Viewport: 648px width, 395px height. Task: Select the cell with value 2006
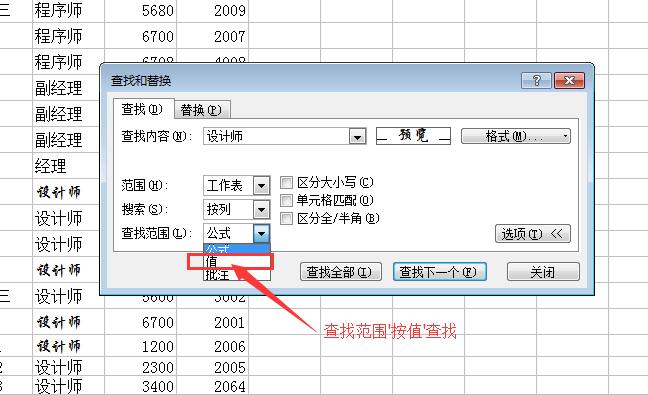click(x=212, y=346)
